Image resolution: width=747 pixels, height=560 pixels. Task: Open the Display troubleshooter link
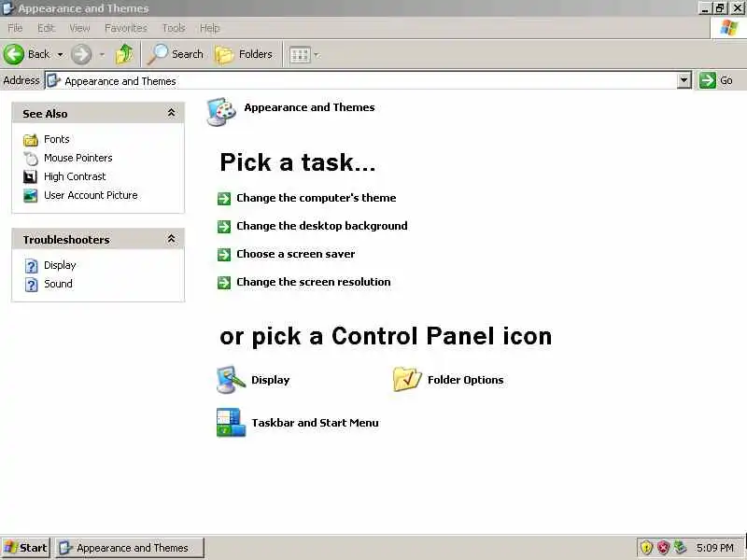[x=60, y=265]
